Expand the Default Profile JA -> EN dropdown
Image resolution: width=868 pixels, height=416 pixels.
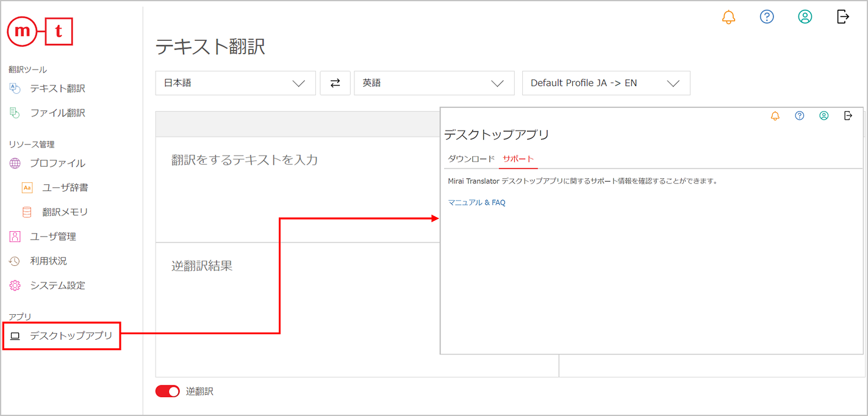606,83
